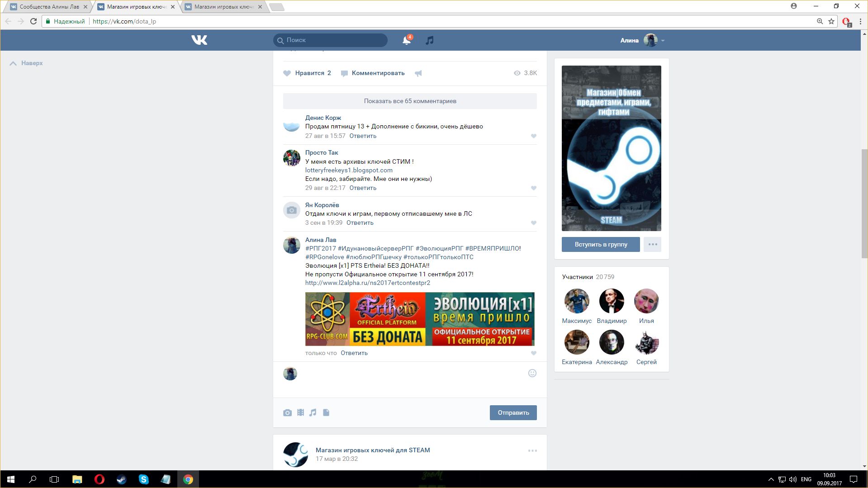Viewport: 868px width, 488px height.
Task: Click the page vertical scrollbar thumb
Action: coord(864,204)
